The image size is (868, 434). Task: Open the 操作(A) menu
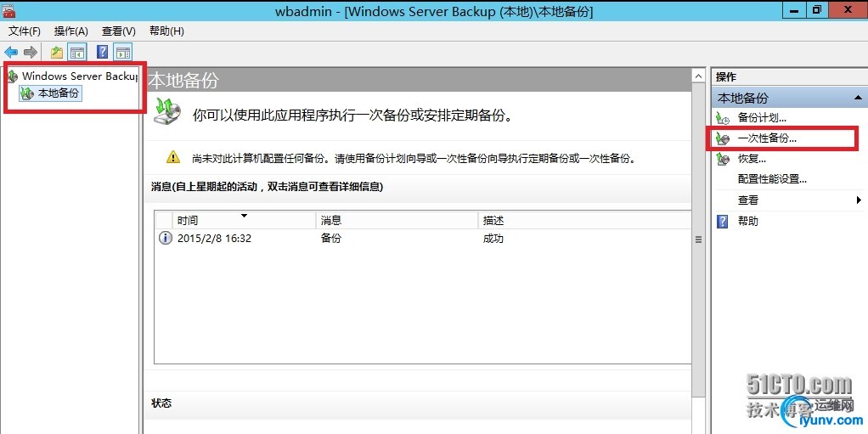coord(70,31)
